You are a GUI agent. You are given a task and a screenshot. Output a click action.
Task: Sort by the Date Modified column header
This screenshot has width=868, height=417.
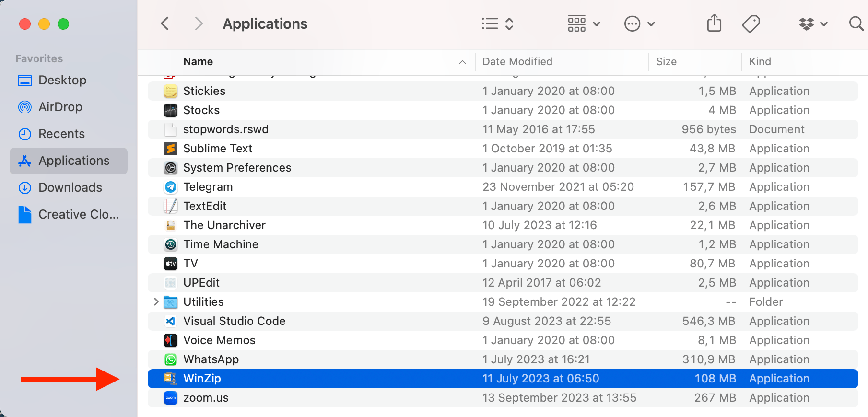click(517, 61)
